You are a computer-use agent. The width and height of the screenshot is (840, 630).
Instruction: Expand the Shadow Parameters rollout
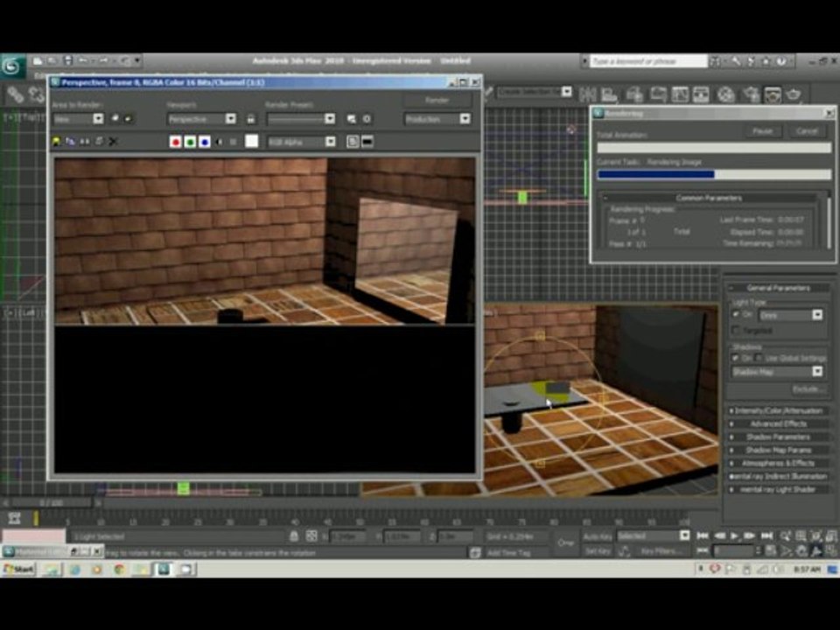point(778,437)
